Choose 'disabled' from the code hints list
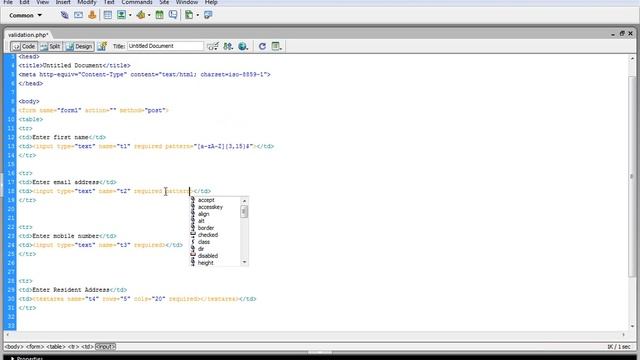The height and width of the screenshot is (360, 640). [208, 256]
